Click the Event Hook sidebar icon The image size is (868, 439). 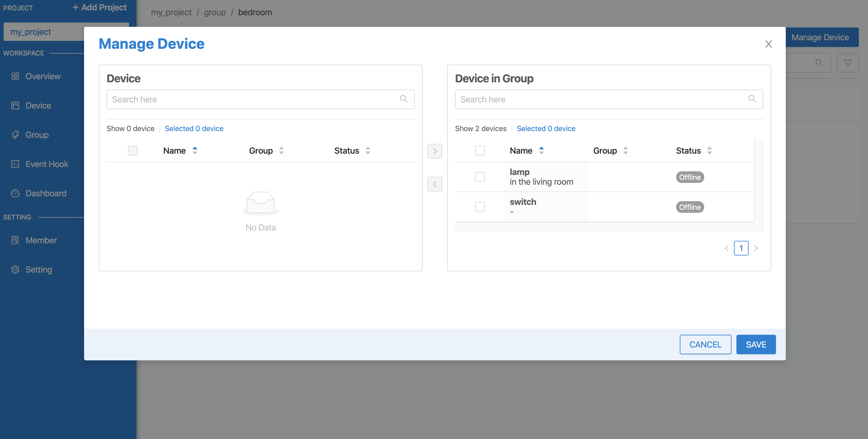(x=15, y=163)
